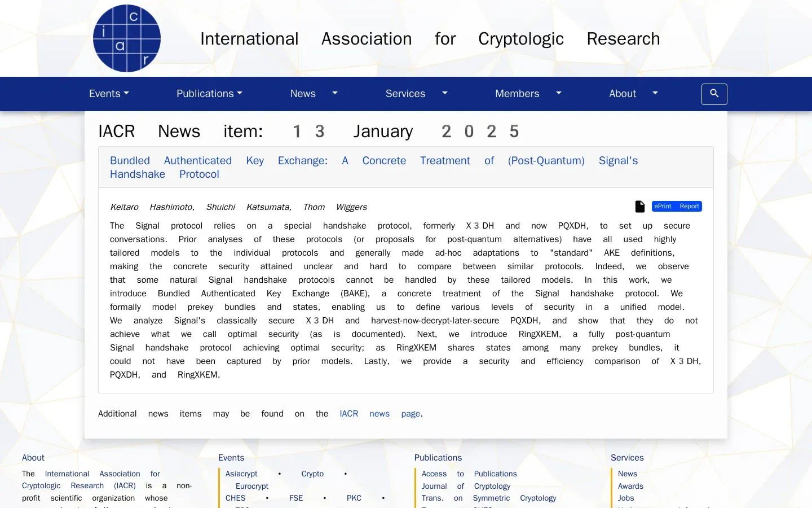Follow the IACR news page link

pyautogui.click(x=380, y=414)
